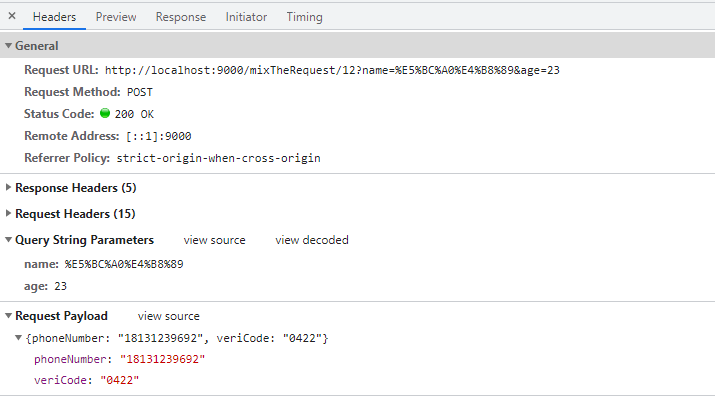Screen dimensions: 715x414
Task: Open the Timing tab
Action: point(304,17)
